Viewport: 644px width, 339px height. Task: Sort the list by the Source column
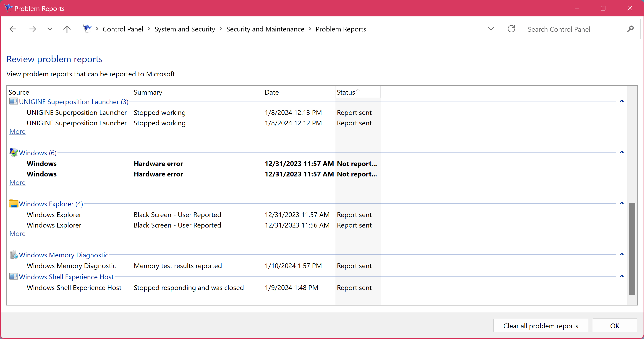[70, 92]
